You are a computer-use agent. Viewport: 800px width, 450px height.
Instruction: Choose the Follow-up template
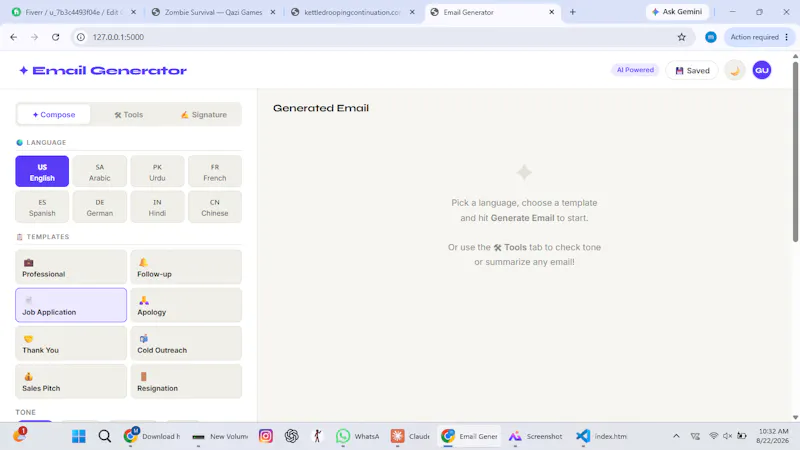click(x=186, y=267)
